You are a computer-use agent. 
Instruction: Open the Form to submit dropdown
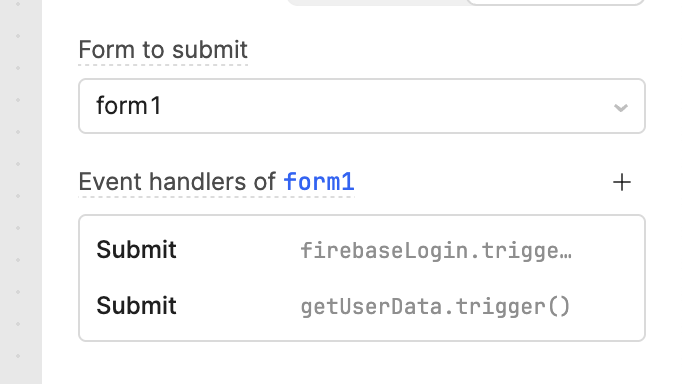click(x=362, y=106)
